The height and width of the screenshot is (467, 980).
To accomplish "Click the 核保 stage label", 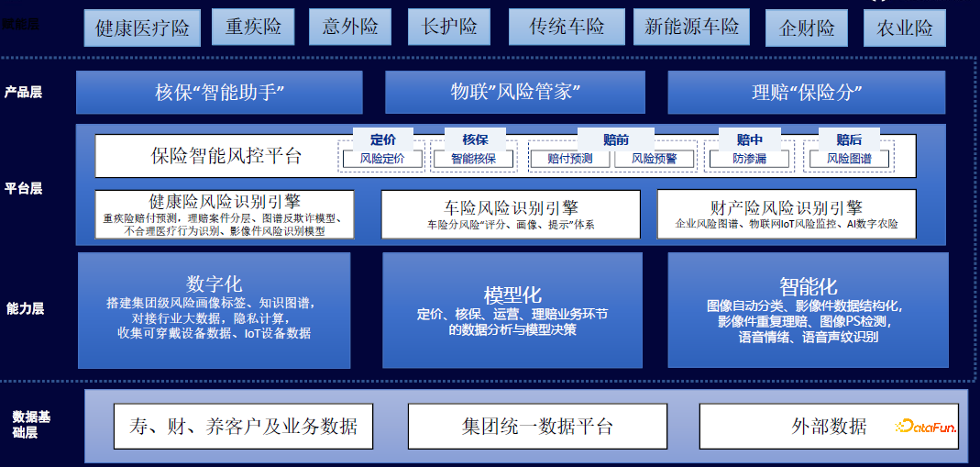I will 475,139.
